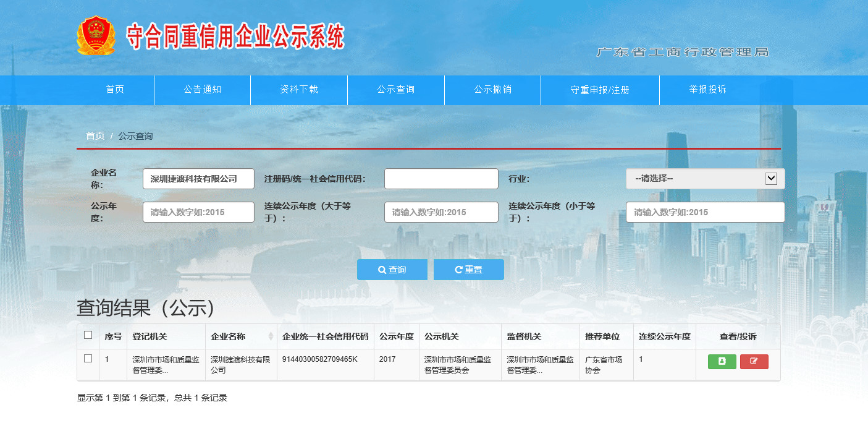
Task: Click the red complaint edit icon button
Action: pos(754,362)
